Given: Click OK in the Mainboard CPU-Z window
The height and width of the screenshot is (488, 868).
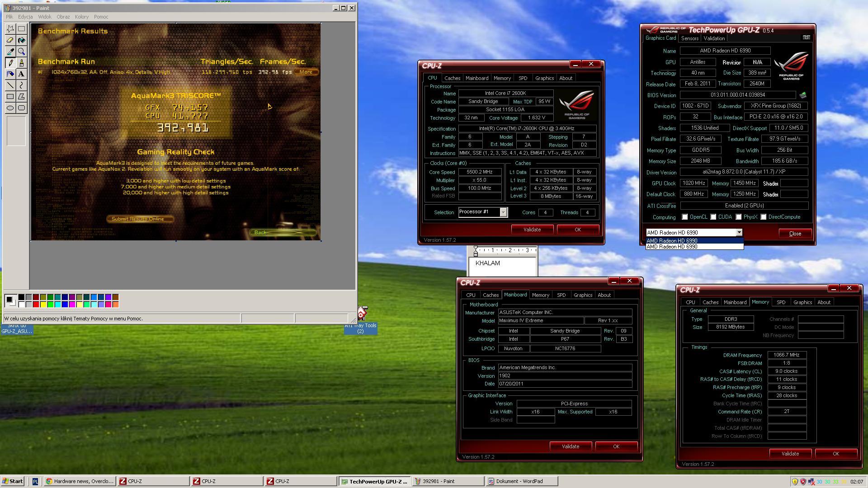Looking at the screenshot, I should tap(616, 446).
